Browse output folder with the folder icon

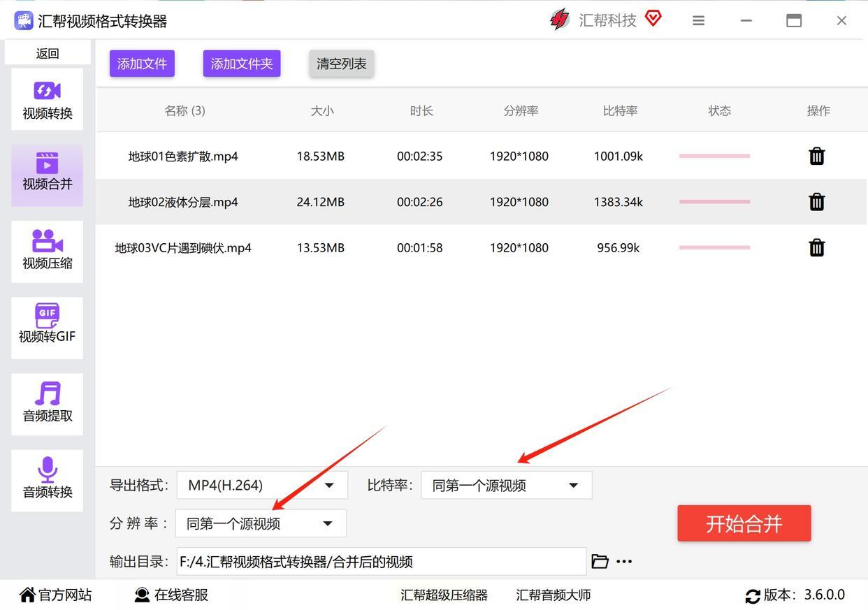pyautogui.click(x=600, y=561)
